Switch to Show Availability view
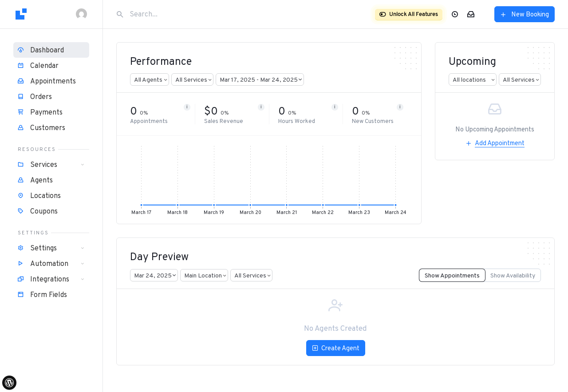The width and height of the screenshot is (568, 392). [x=513, y=275]
